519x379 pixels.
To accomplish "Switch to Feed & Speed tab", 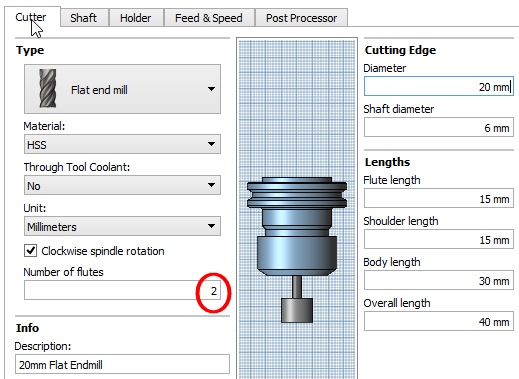I will click(x=209, y=18).
